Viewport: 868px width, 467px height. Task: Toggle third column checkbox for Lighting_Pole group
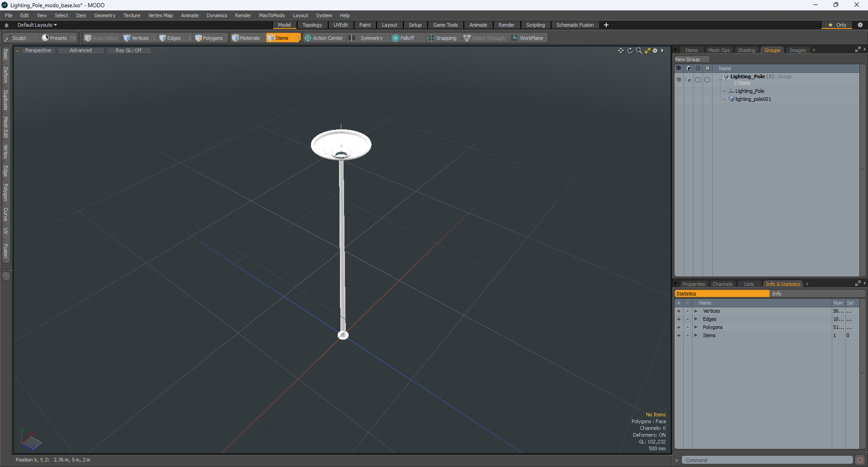tap(698, 80)
